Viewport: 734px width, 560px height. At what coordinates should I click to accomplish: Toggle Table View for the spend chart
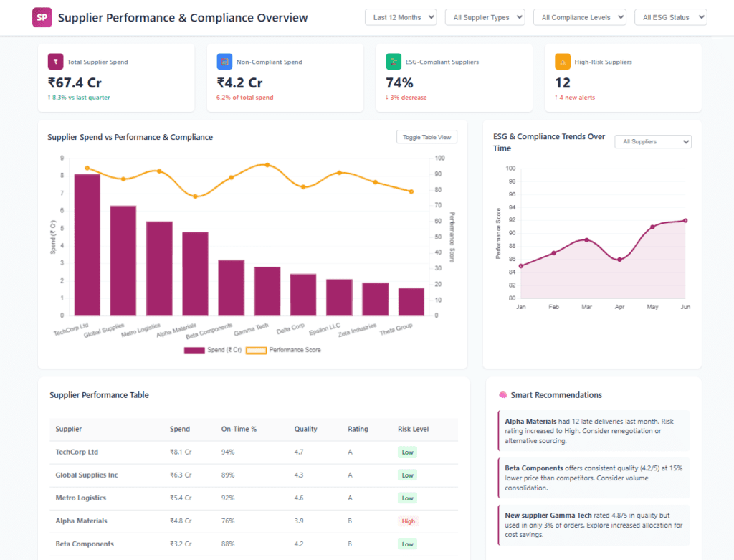(426, 137)
